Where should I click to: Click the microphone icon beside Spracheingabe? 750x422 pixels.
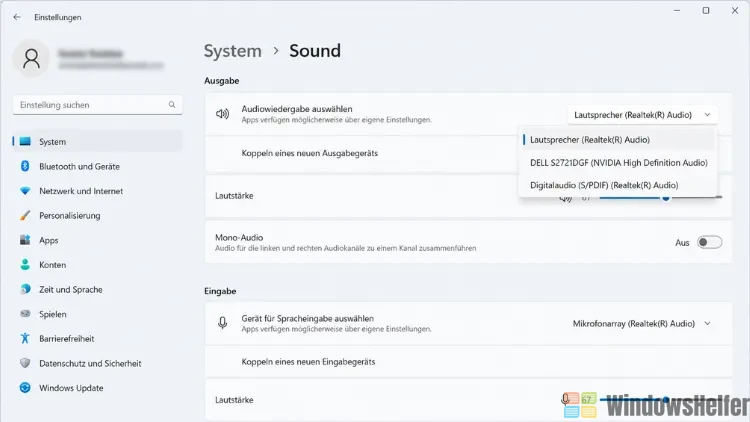click(x=222, y=323)
